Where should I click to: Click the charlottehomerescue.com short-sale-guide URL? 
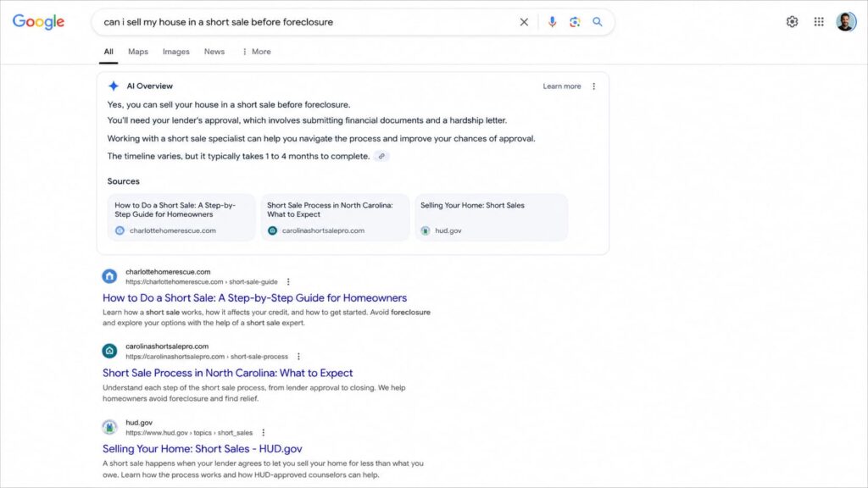[x=202, y=282]
